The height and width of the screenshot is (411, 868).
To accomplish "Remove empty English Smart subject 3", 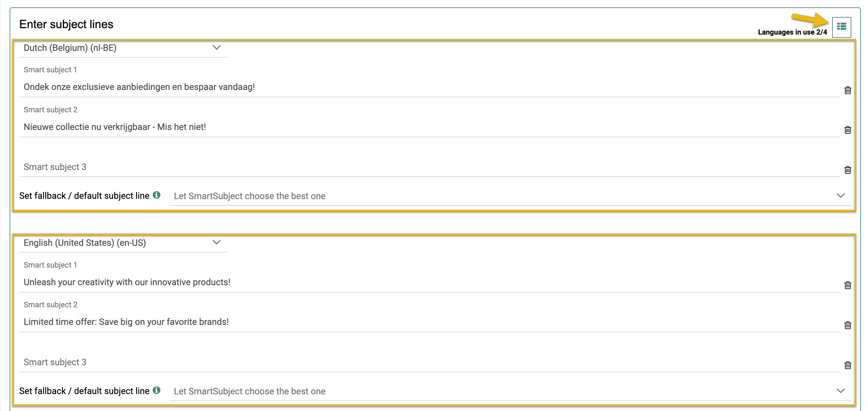I will click(x=848, y=365).
